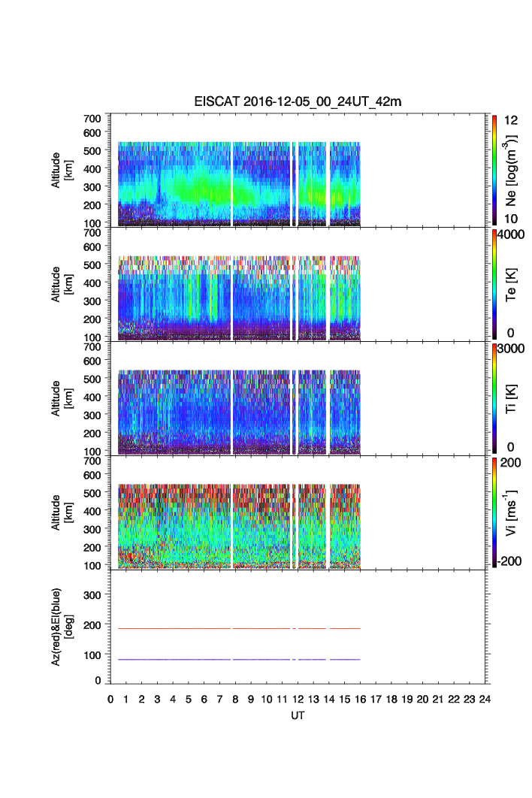This screenshot has height=798, width=532.
Task: Click the Ti [K] color bar label
Action: (x=511, y=398)
